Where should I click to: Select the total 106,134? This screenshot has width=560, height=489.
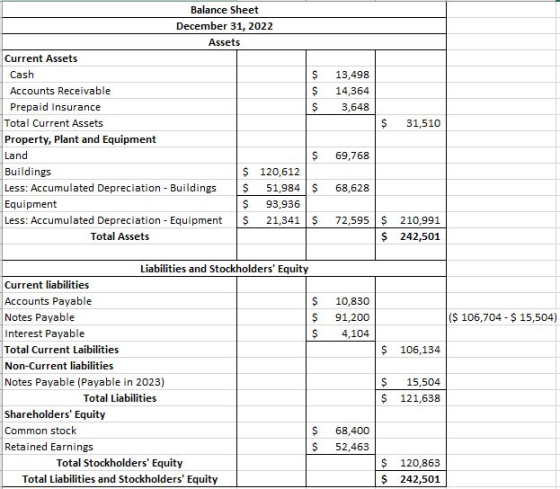(420, 350)
